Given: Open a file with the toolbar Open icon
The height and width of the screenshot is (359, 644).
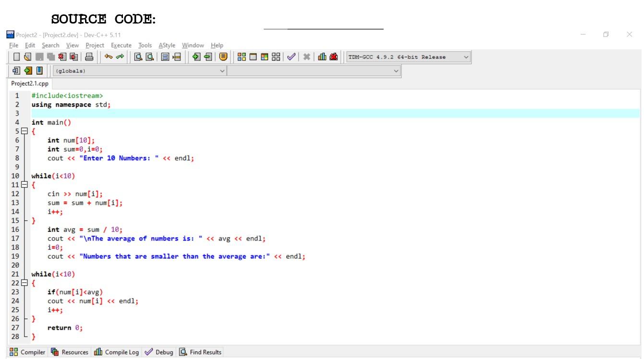Looking at the screenshot, I should pos(27,58).
